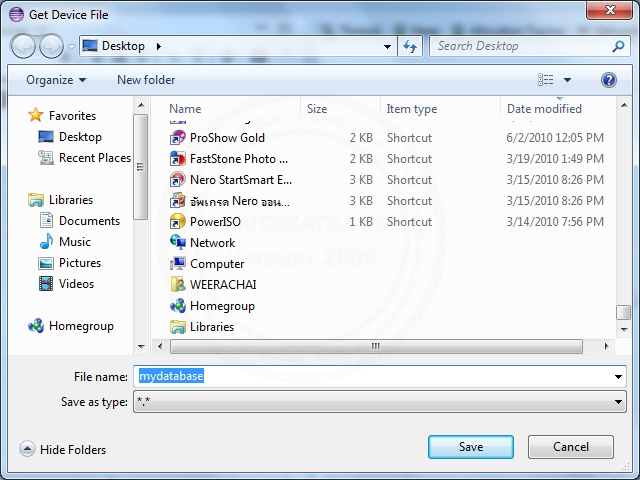
Task: Select Libraries in the navigation pane
Action: pyautogui.click(x=60, y=200)
